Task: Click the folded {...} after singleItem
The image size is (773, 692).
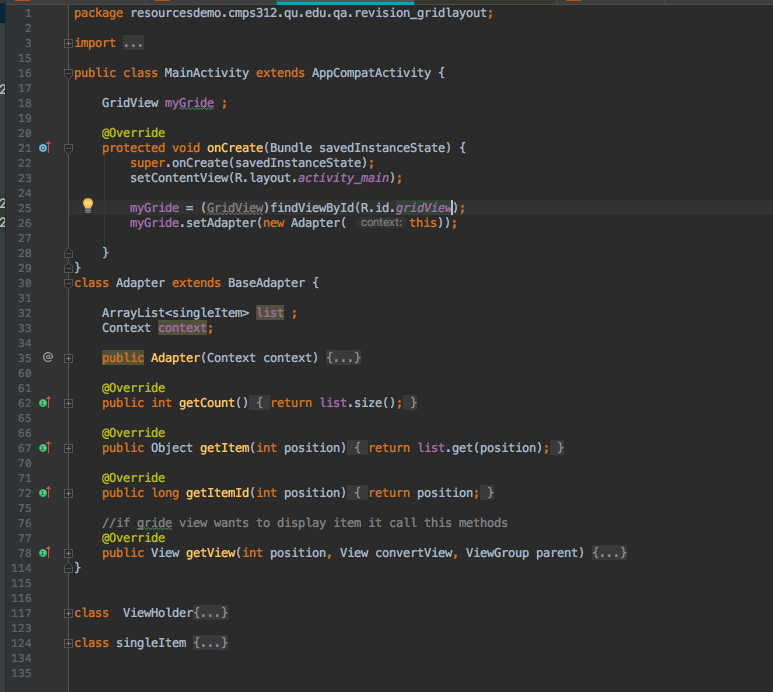Action: pos(211,643)
